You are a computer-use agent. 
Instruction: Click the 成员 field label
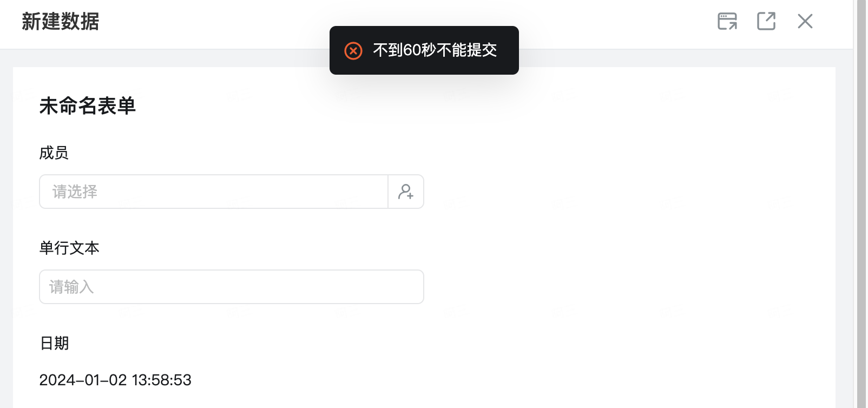[x=54, y=153]
